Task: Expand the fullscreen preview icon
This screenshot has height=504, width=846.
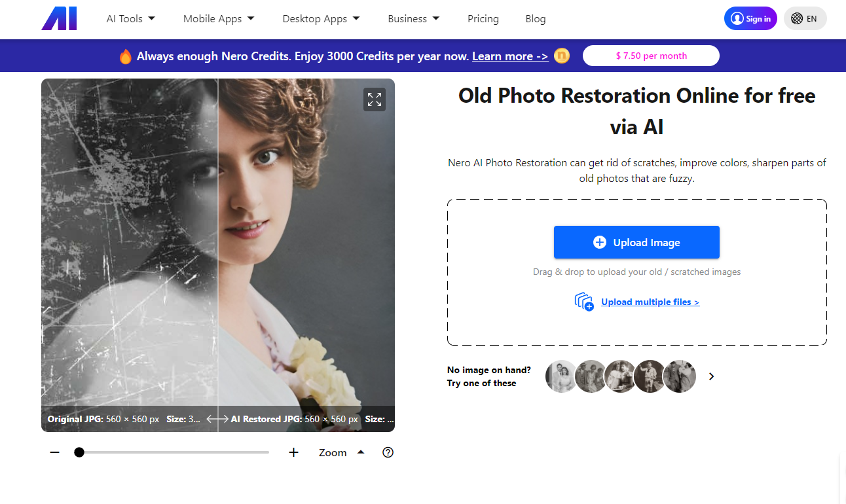Action: [375, 99]
